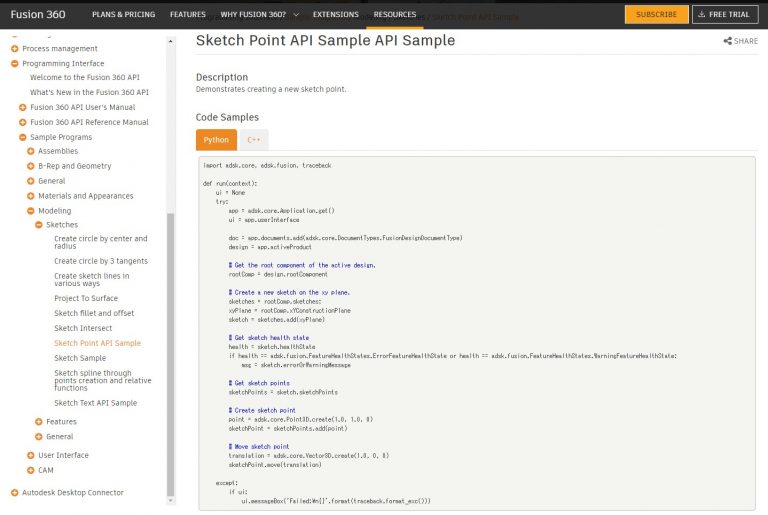Expand the General node above Materials and Appearances
The image size is (768, 515).
30,181
